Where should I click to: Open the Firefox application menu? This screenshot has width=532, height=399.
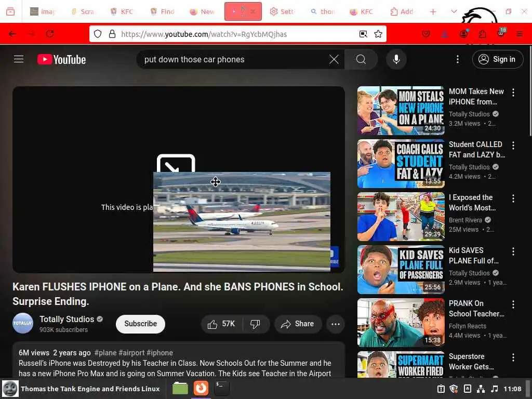[x=520, y=34]
